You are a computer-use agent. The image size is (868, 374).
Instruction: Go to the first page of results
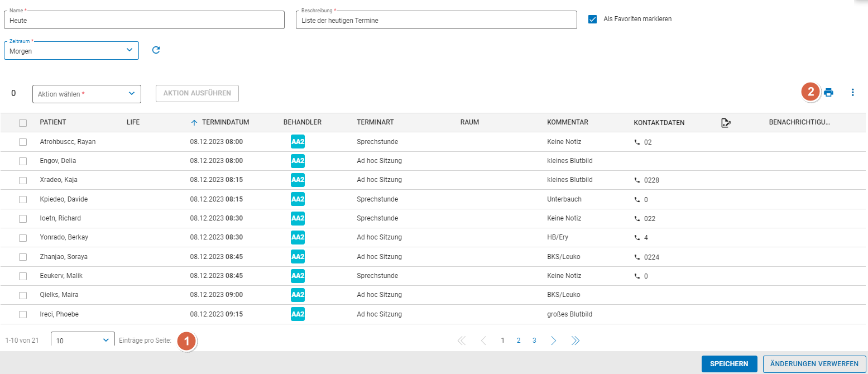point(462,341)
